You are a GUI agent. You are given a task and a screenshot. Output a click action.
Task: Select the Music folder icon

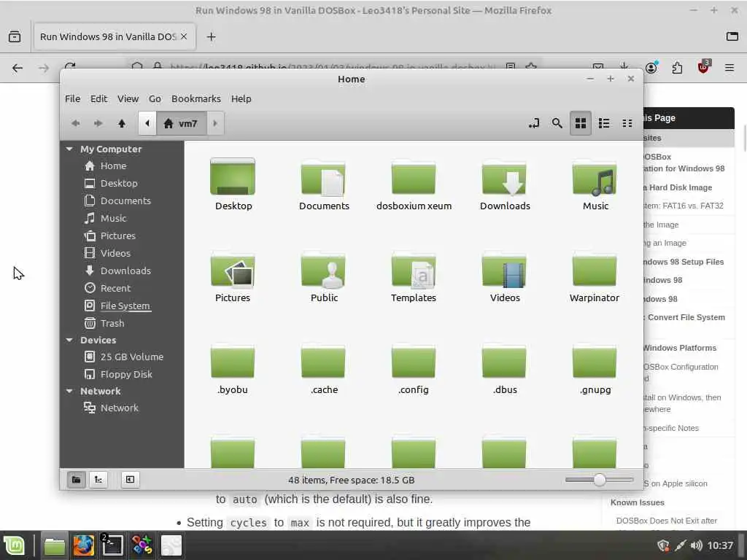pos(595,179)
